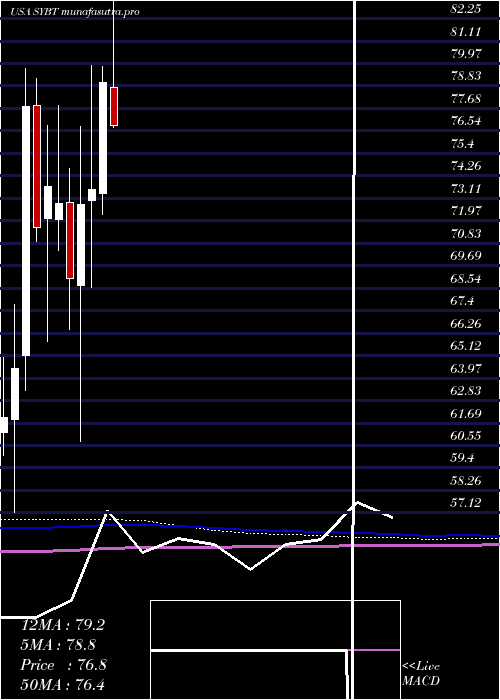Click the 78.83 price axis label

pyautogui.click(x=466, y=76)
